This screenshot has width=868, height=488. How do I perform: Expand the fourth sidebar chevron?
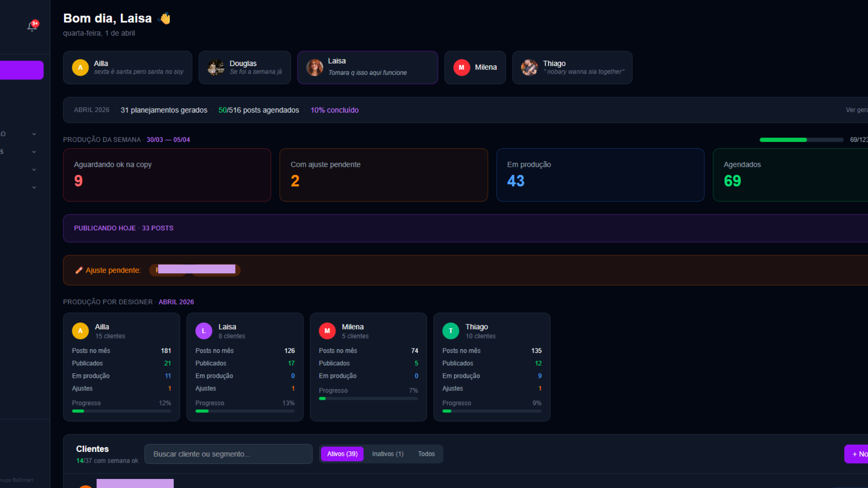click(34, 188)
